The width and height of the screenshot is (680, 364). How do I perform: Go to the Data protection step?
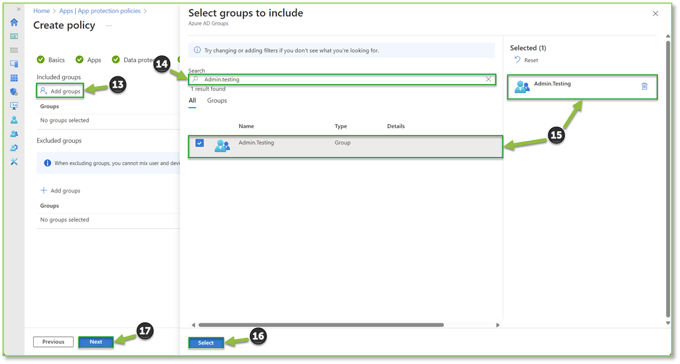tap(133, 60)
